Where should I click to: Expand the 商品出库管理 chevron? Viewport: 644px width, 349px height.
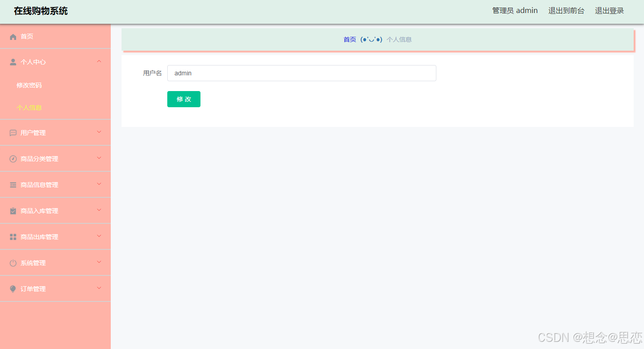(x=99, y=236)
